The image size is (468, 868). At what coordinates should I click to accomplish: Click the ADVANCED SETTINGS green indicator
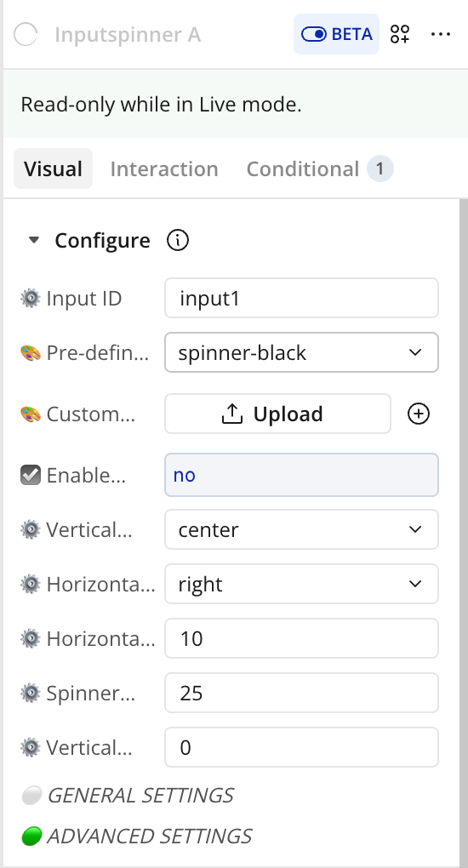pyautogui.click(x=31, y=836)
